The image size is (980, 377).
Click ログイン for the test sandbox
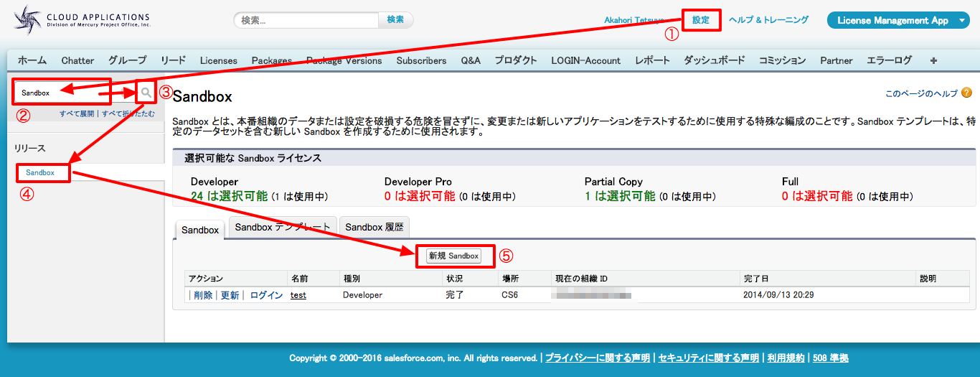pyautogui.click(x=266, y=295)
